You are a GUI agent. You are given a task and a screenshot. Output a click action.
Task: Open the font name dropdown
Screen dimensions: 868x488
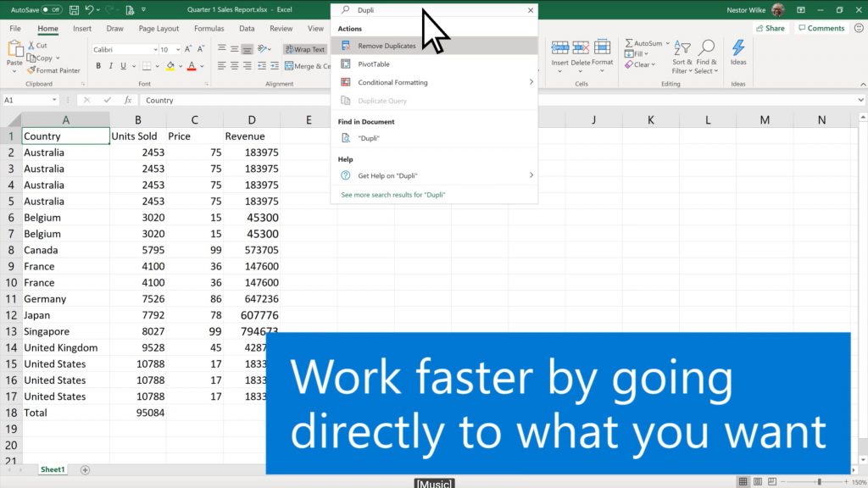tap(155, 50)
